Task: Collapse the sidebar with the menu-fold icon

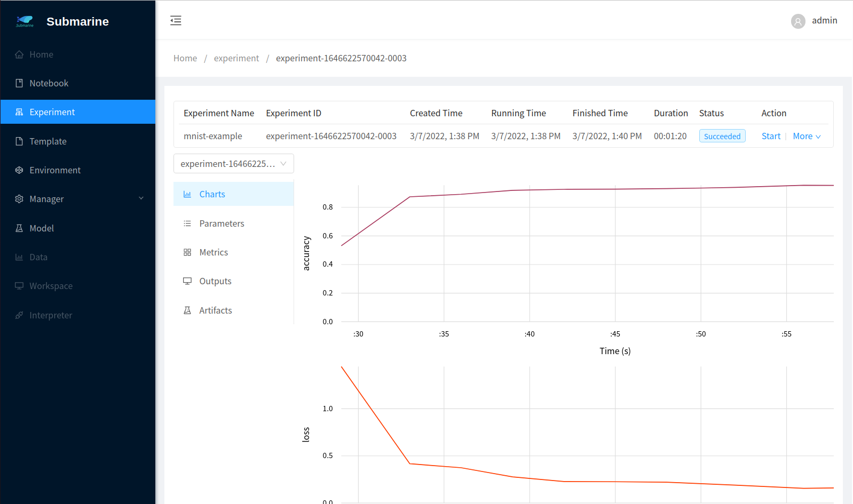Action: click(x=176, y=21)
